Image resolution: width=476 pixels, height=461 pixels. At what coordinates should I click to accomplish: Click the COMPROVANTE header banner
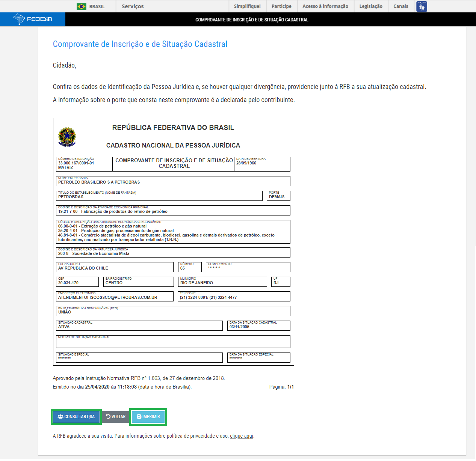tap(251, 19)
